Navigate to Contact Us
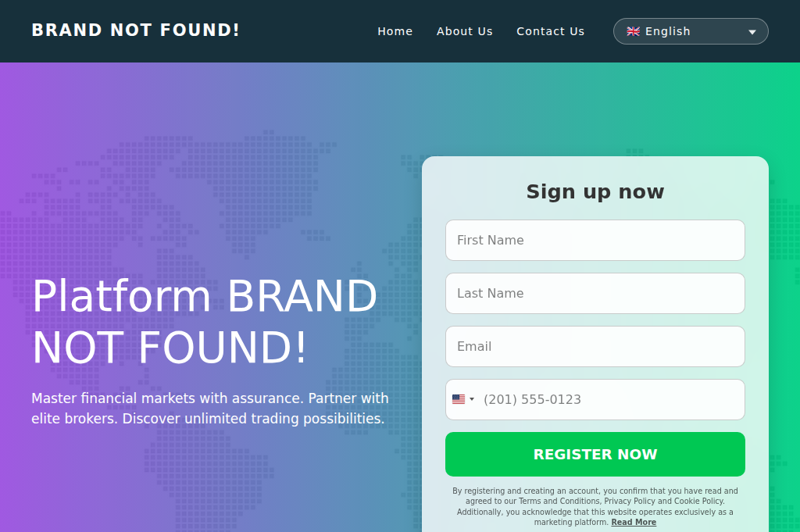Viewport: 800px width, 532px height. click(550, 31)
